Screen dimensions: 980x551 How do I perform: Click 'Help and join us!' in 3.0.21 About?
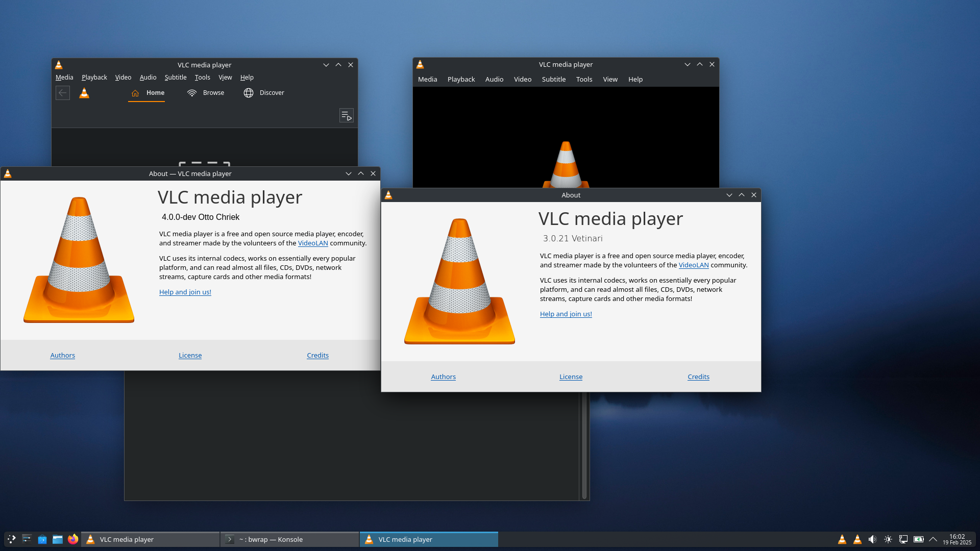566,314
